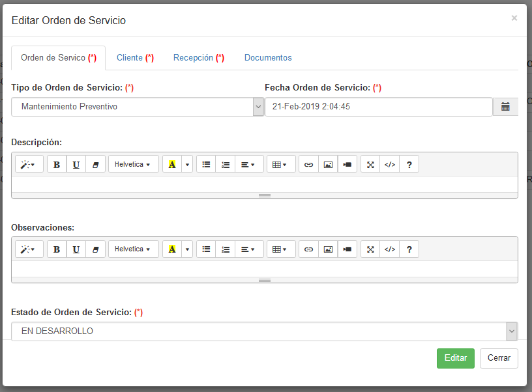Click unordered list in Descripción toolbar
Screen dimensions: 532x392
206,165
